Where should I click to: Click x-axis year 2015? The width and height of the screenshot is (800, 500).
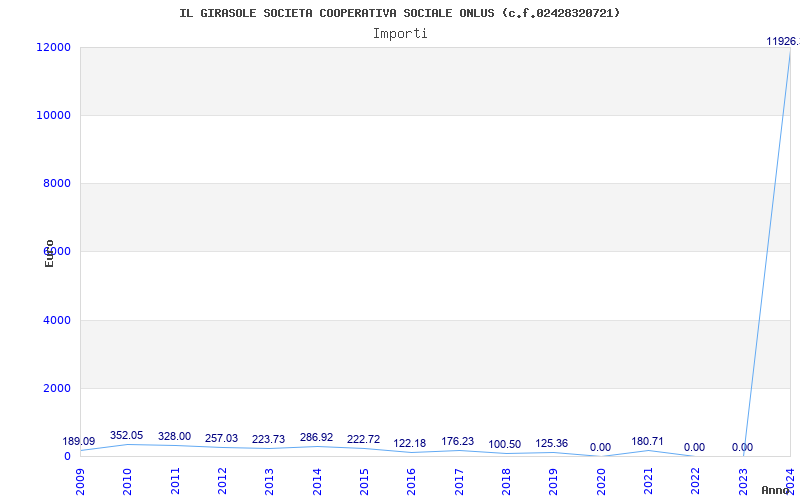tap(364, 482)
